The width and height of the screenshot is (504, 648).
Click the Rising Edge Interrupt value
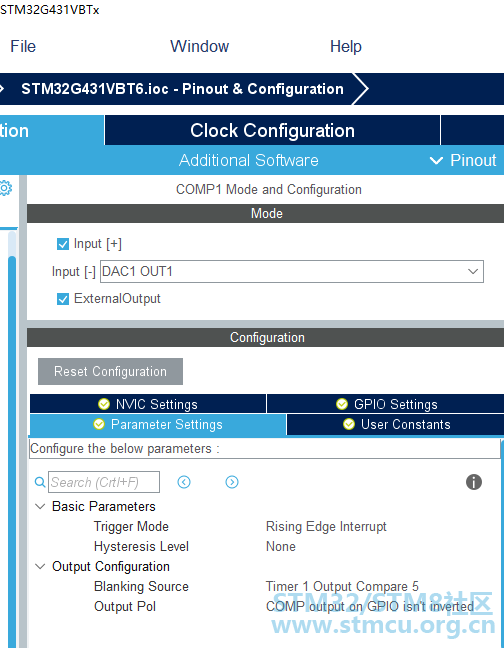[326, 526]
